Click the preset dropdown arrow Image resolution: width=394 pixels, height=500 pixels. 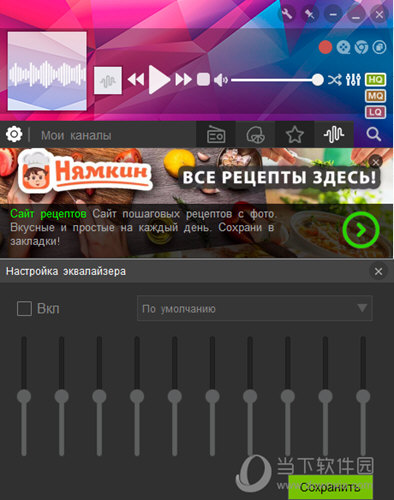(362, 308)
